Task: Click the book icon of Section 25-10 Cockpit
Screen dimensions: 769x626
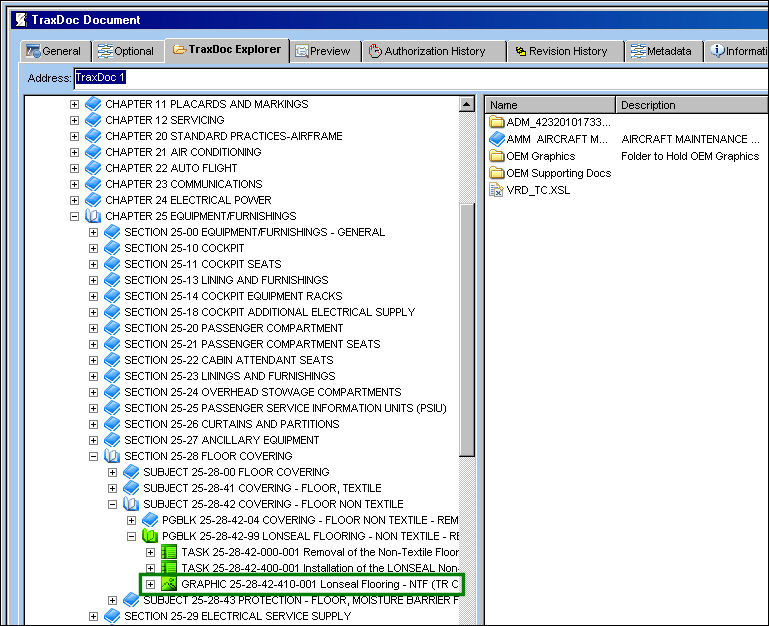Action: pos(112,248)
